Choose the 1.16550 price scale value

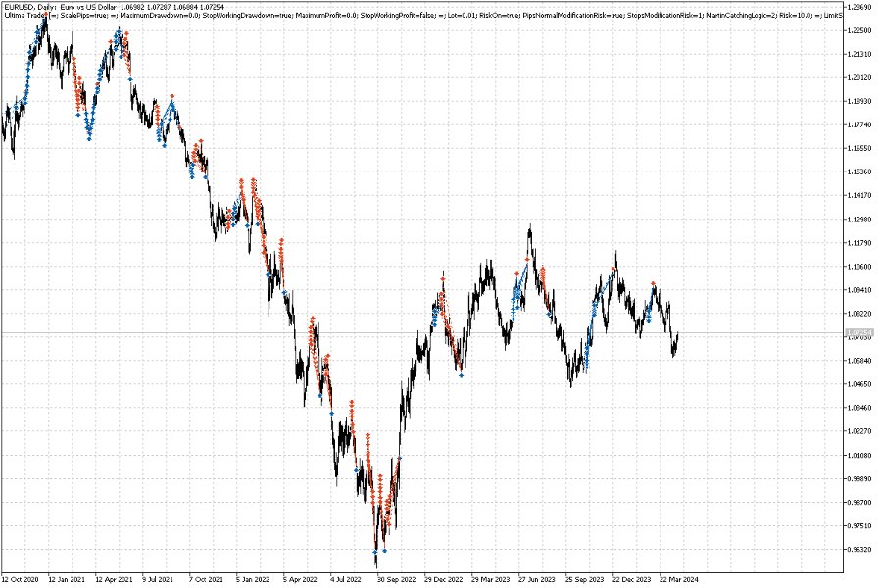859,149
